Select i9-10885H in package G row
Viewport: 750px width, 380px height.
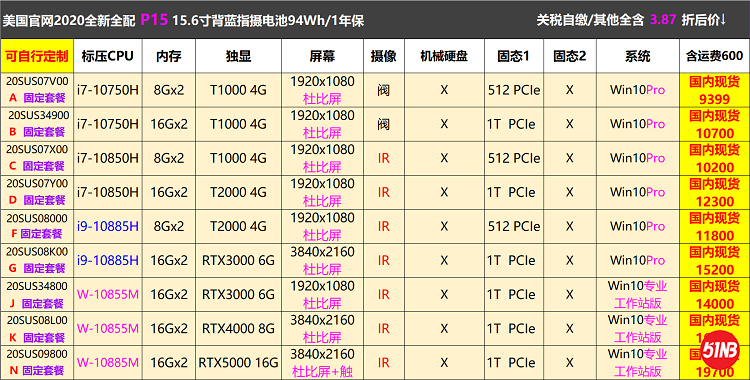(108, 260)
